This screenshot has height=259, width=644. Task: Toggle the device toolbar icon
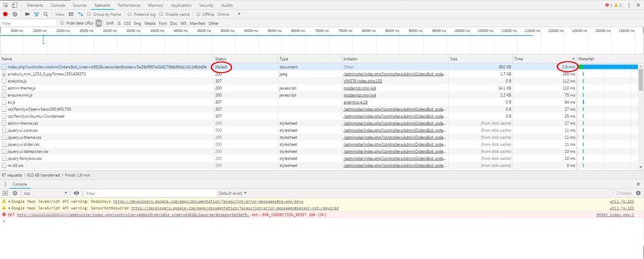click(14, 5)
